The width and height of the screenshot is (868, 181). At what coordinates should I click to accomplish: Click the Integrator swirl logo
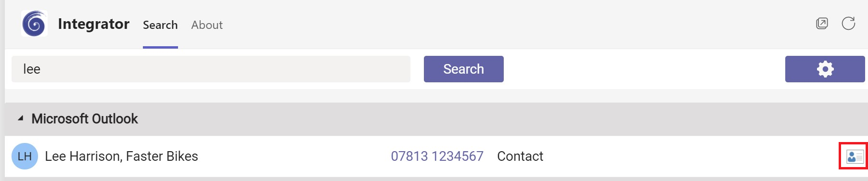pyautogui.click(x=34, y=24)
